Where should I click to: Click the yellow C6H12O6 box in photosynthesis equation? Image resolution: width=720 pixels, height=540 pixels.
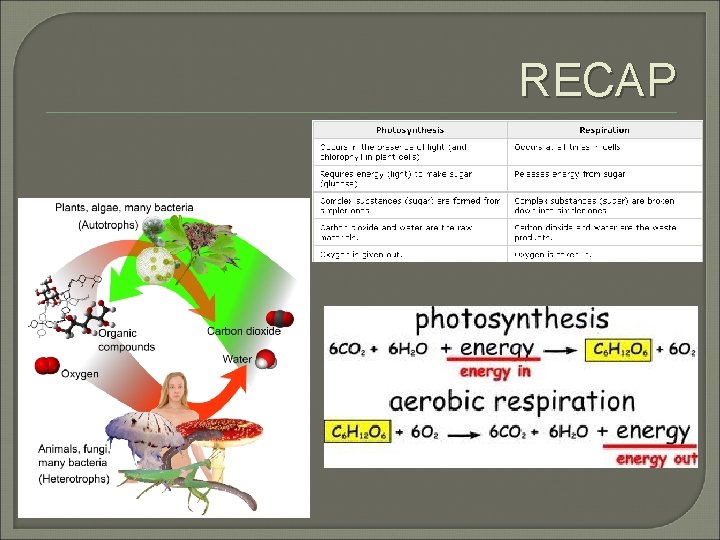click(x=618, y=350)
